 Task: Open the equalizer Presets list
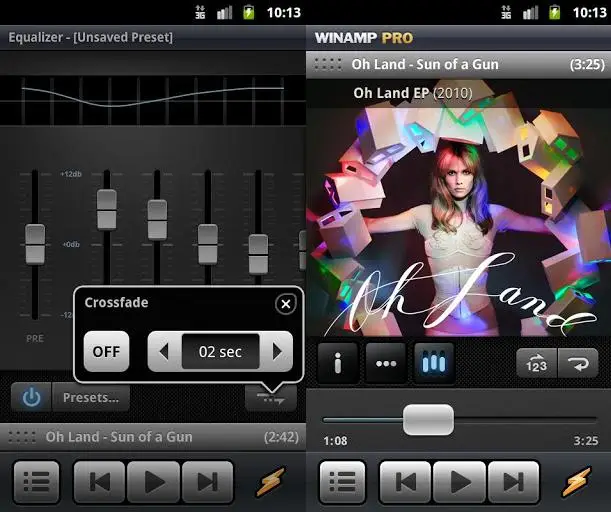pos(91,397)
